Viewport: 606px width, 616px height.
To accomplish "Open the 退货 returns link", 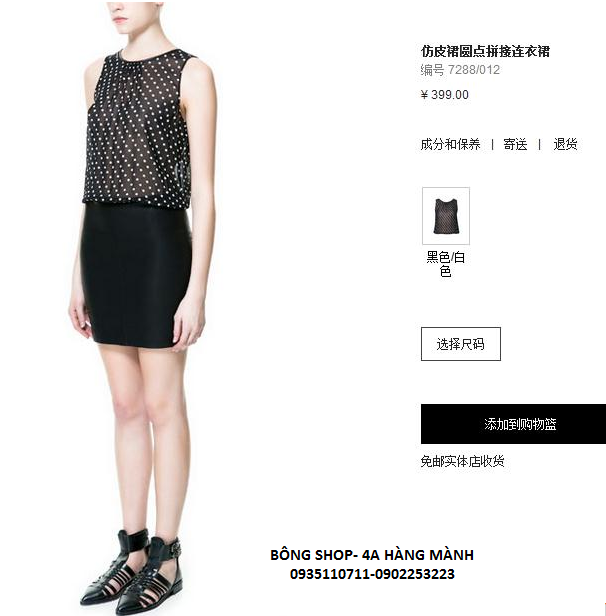I will (x=565, y=144).
